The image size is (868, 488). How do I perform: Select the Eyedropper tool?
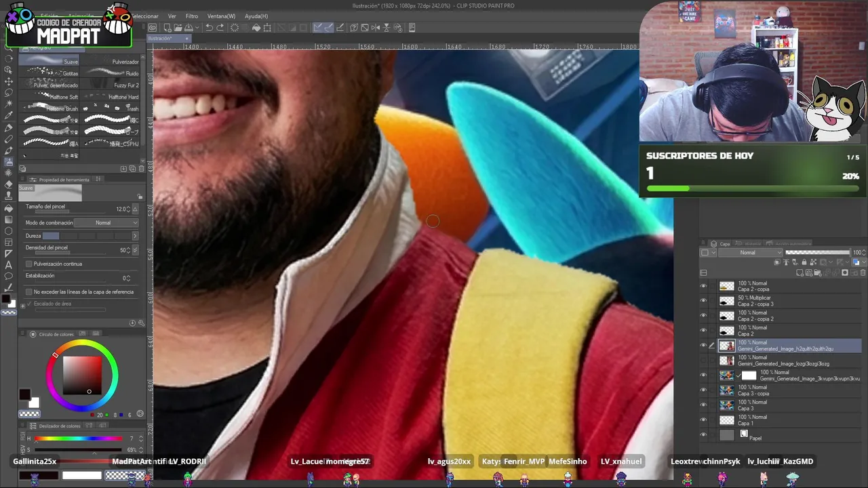[x=8, y=115]
